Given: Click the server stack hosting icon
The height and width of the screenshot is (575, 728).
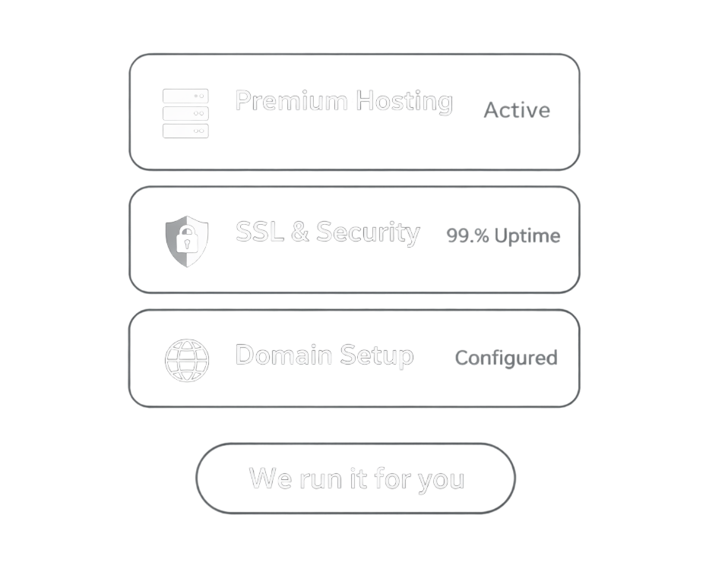Looking at the screenshot, I should click(x=185, y=113).
